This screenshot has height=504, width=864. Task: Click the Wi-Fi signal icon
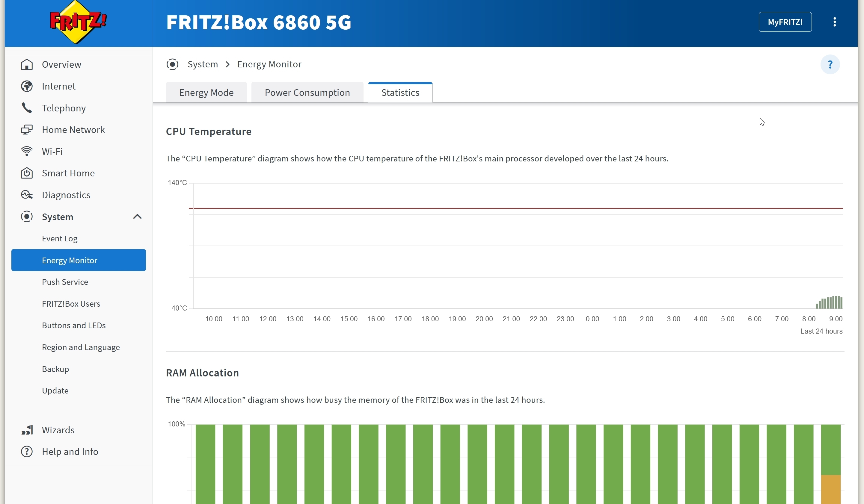click(x=27, y=152)
